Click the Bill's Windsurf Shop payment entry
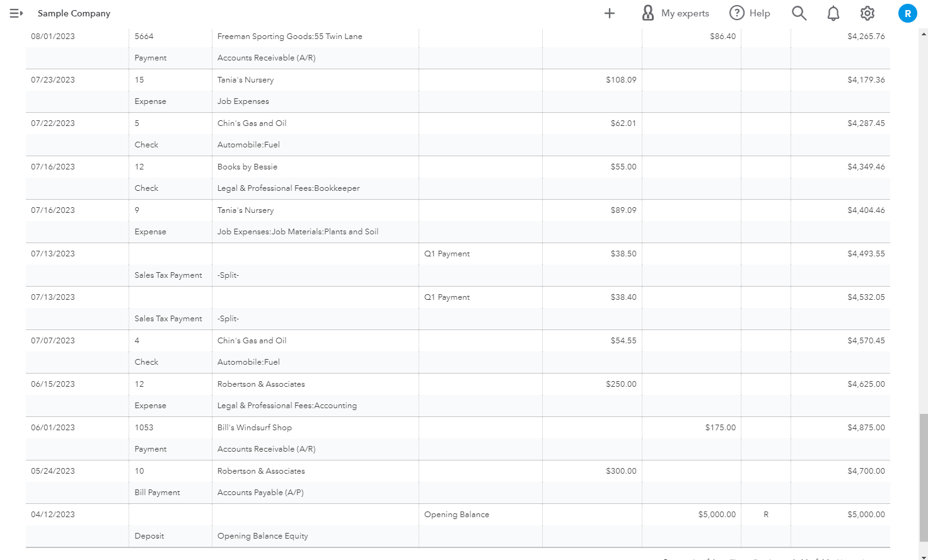The width and height of the screenshot is (928, 560). pos(255,428)
